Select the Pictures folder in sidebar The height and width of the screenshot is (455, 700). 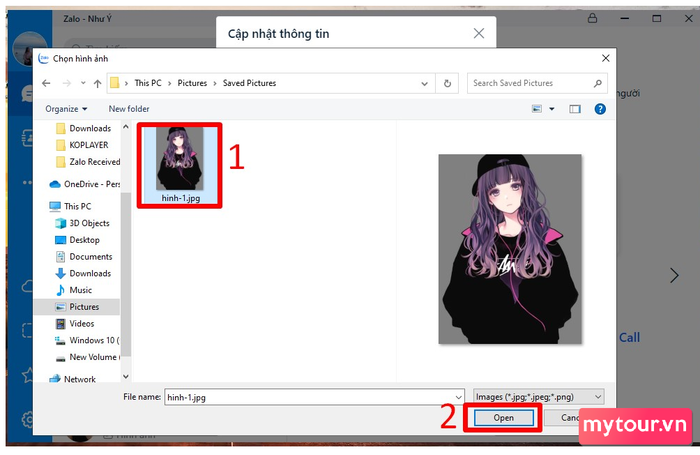[77, 307]
